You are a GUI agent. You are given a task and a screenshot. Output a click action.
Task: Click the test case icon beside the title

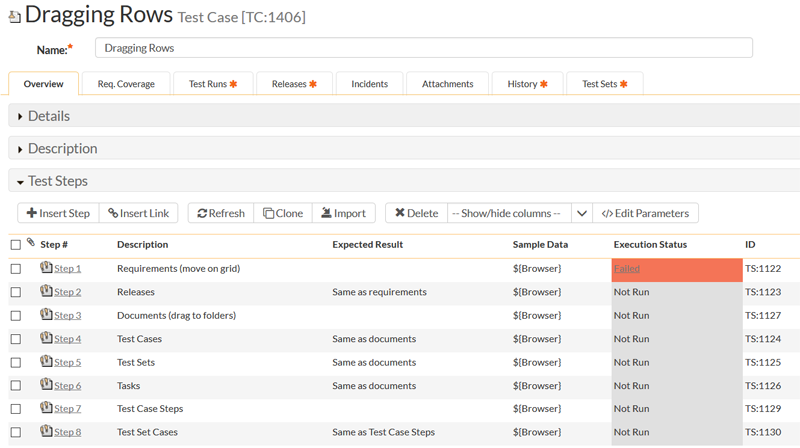pos(14,17)
